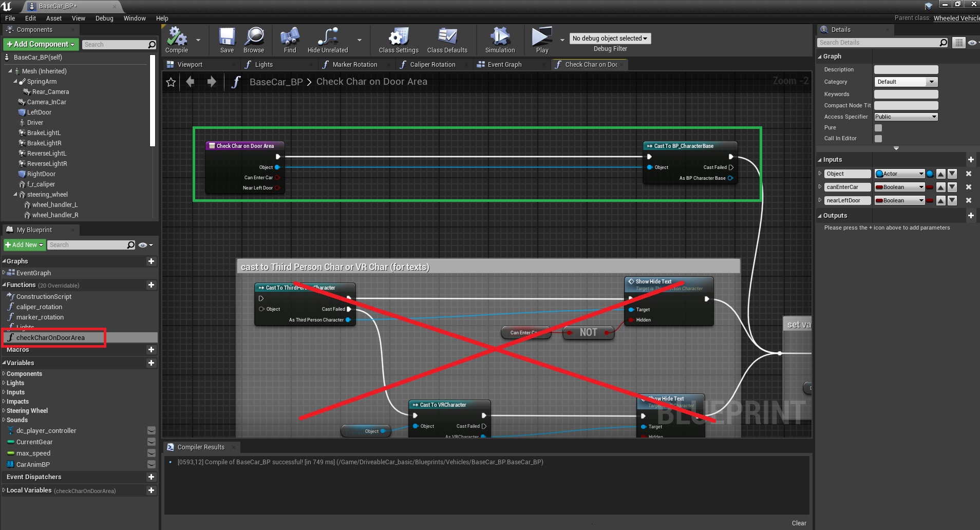
Task: Expand the Lights variable category
Action: (x=15, y=383)
